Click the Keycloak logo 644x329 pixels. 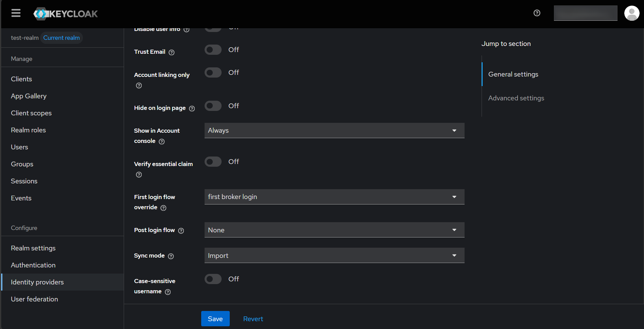click(x=66, y=14)
